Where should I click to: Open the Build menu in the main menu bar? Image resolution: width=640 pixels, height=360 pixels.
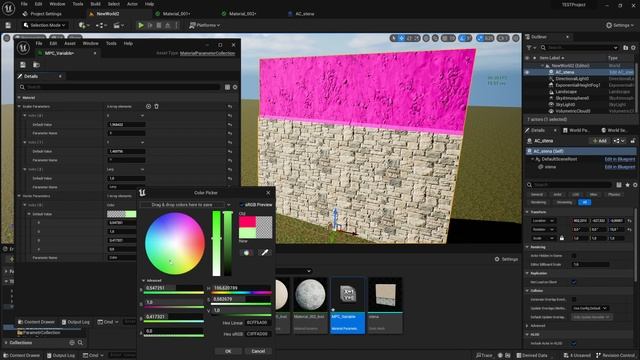(x=96, y=4)
